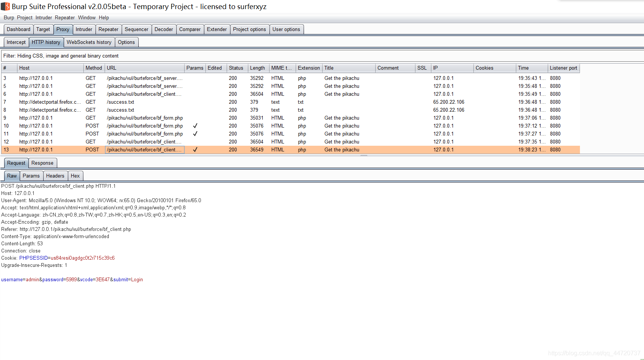Screen dimensions: 644x360
Task: Click the filter bar to edit history filter
Action: pos(322,56)
